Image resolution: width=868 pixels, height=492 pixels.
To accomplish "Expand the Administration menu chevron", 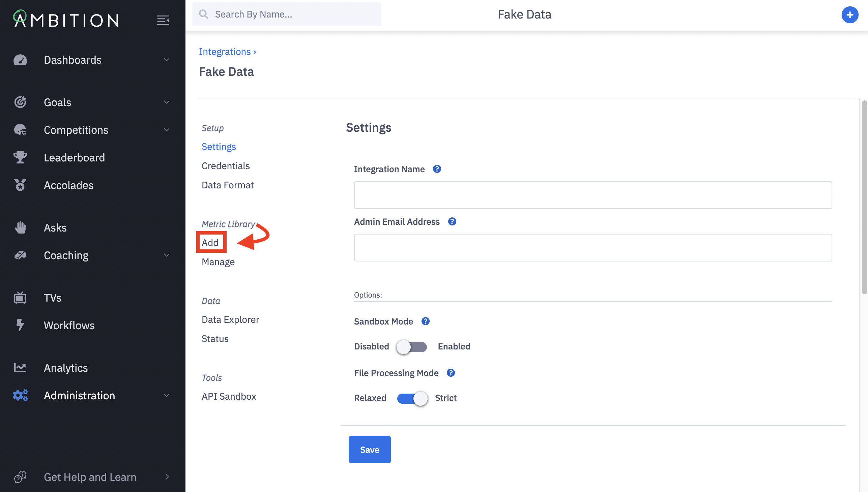I will [x=166, y=395].
